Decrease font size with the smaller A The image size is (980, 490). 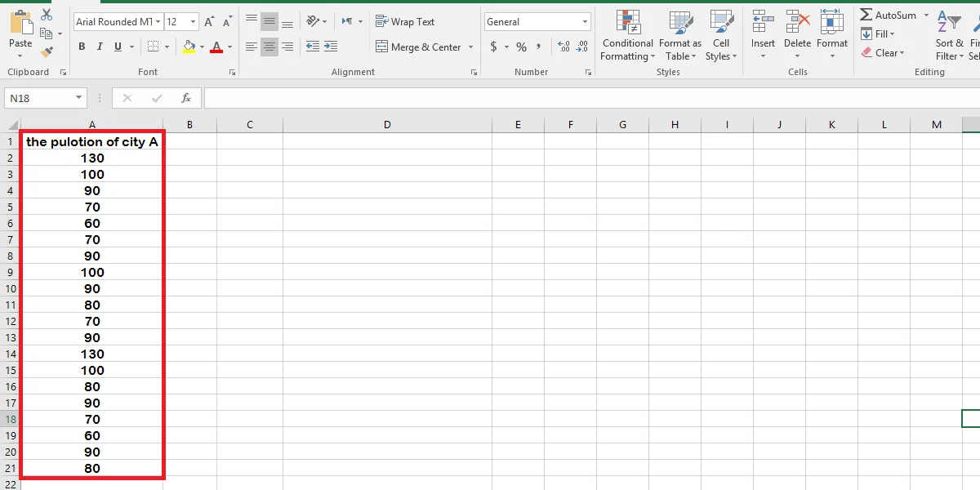click(x=227, y=22)
